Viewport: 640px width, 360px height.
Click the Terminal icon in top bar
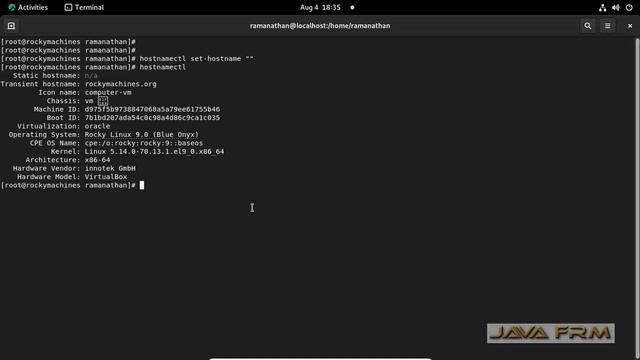click(68, 7)
